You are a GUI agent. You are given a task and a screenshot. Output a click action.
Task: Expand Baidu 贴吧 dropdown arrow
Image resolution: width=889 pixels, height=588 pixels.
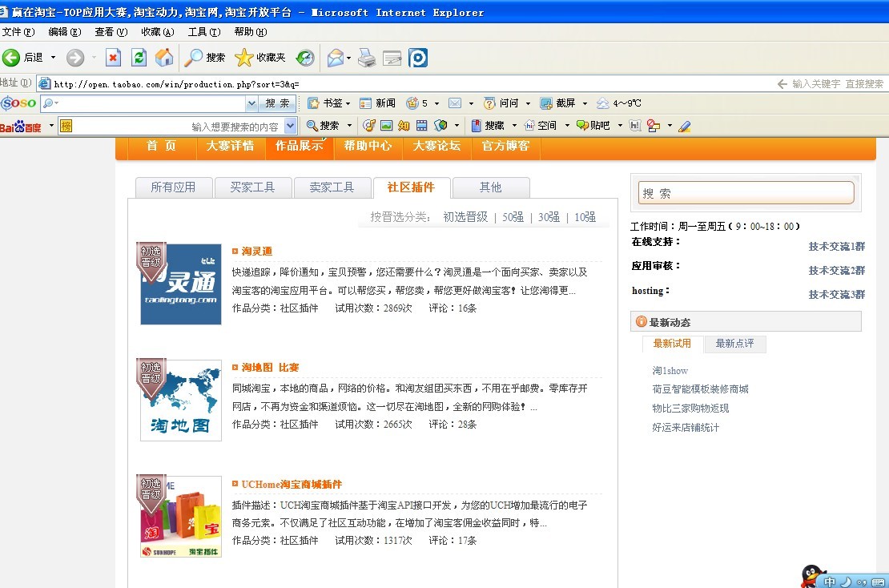[x=620, y=126]
